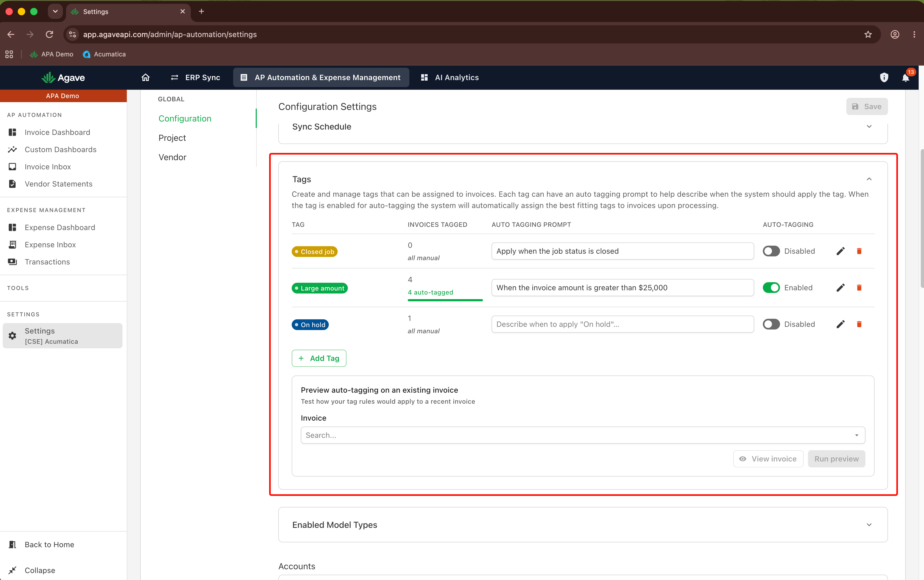Click the On hold prompt input field

point(623,324)
